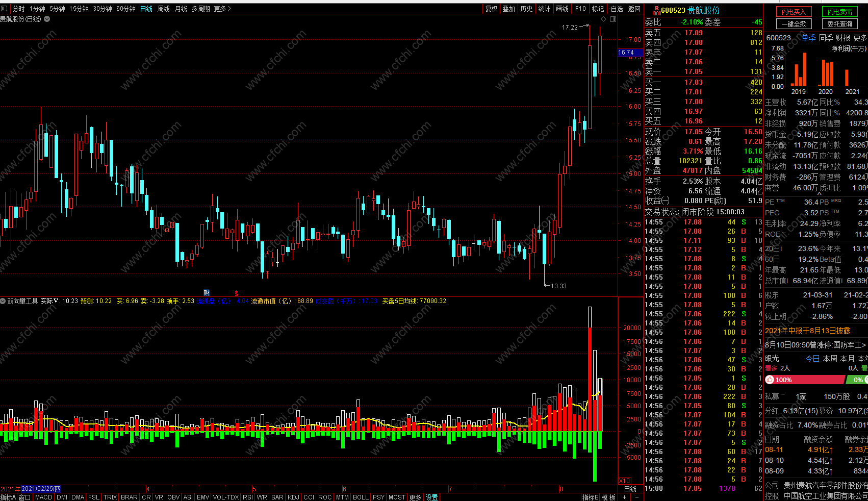868x501 pixels.
Task: Click the X10 scale label
Action: coord(624,481)
